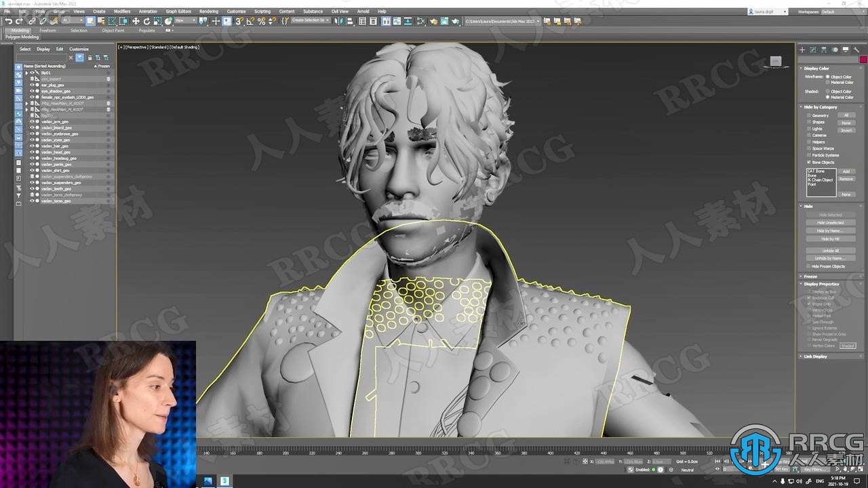Click the Redo arrow in main toolbar

click(19, 21)
